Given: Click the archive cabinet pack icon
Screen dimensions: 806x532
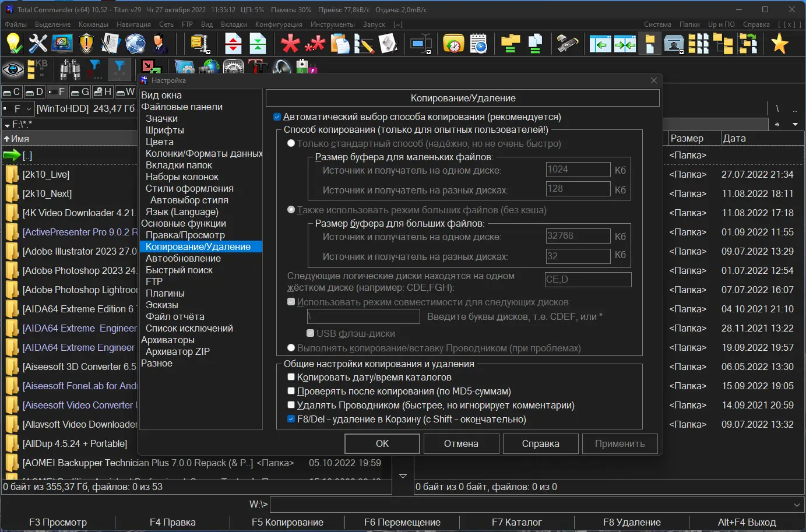Looking at the screenshot, I should [200, 44].
